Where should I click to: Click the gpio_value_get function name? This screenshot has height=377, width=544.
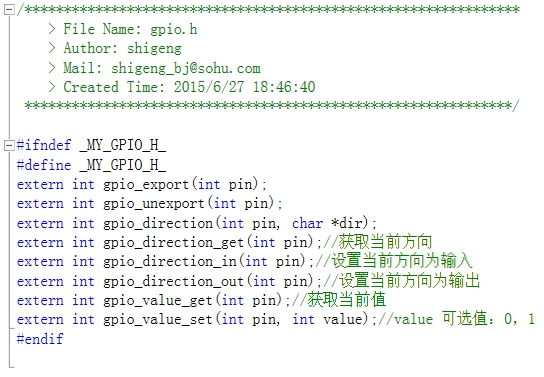pyautogui.click(x=158, y=300)
